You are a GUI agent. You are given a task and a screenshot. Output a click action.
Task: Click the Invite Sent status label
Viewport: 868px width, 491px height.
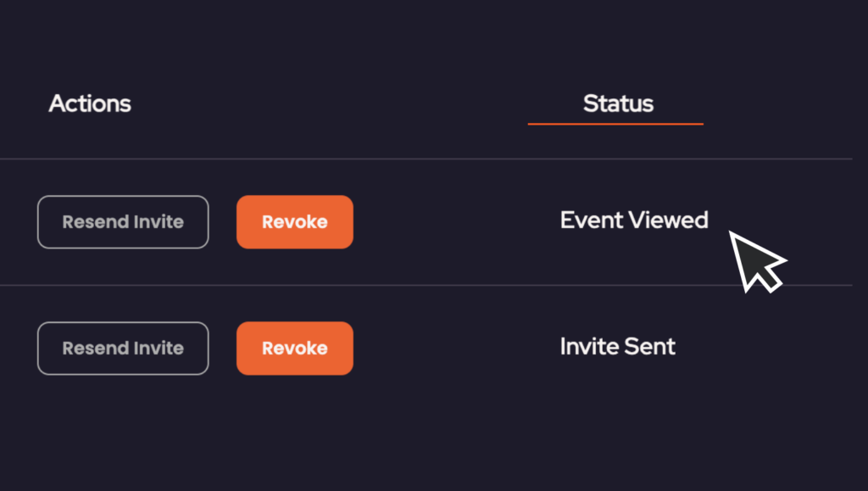pyautogui.click(x=617, y=346)
